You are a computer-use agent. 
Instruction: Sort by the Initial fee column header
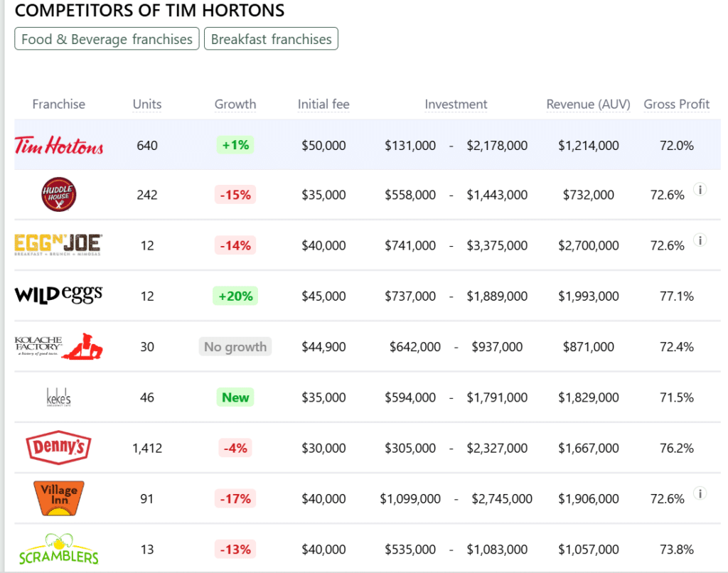tap(323, 104)
